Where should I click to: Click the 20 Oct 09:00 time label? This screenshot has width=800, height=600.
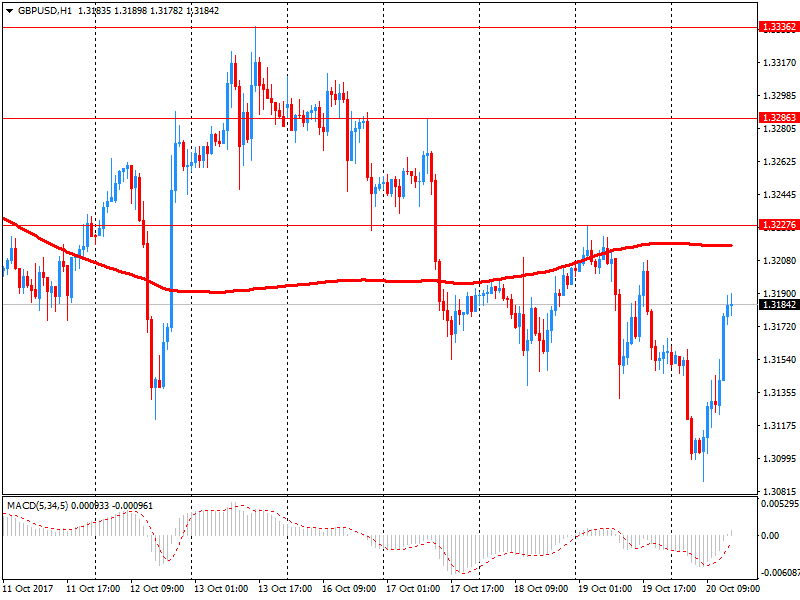pyautogui.click(x=733, y=589)
